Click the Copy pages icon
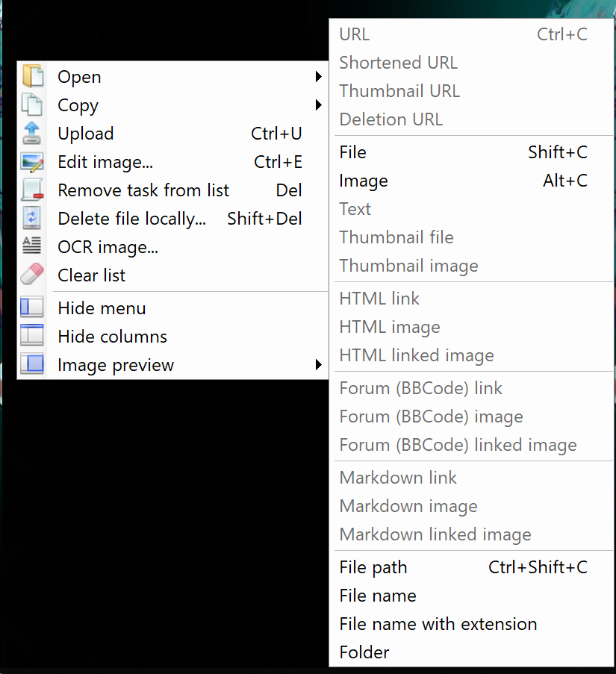616x674 pixels. [x=32, y=105]
